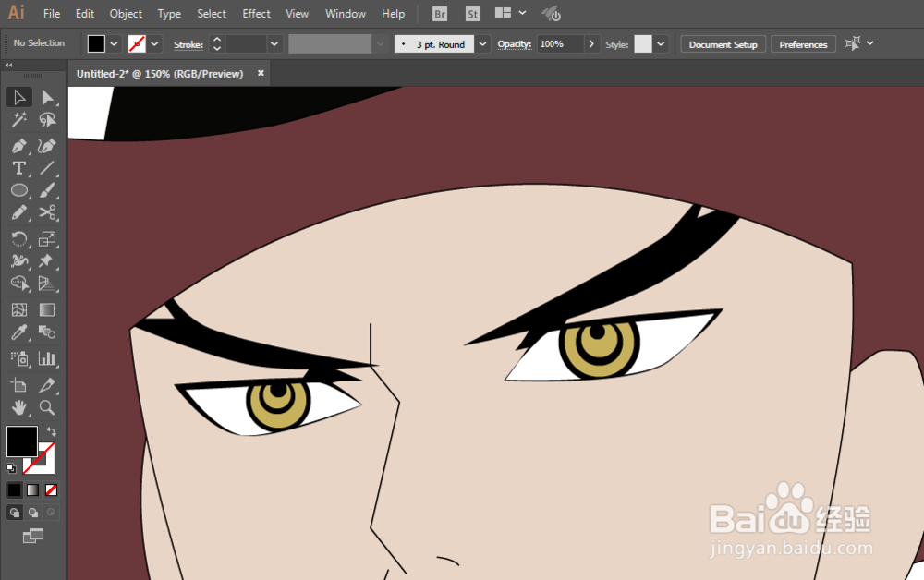Select the Warp tool
The width and height of the screenshot is (924, 580).
point(18,260)
